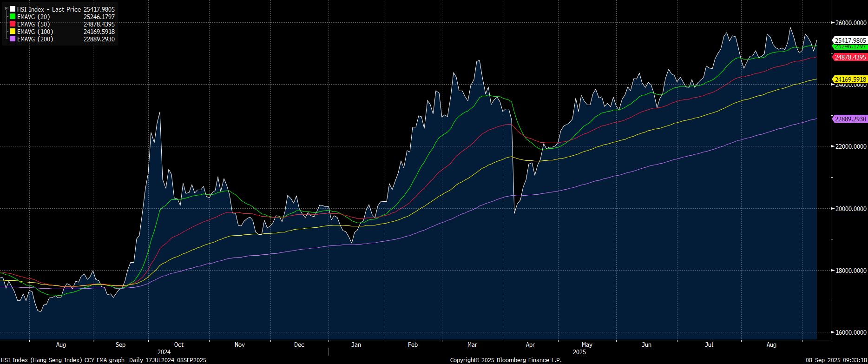
Task: Click the red EMAVG (50) legend swatch
Action: 13,24
